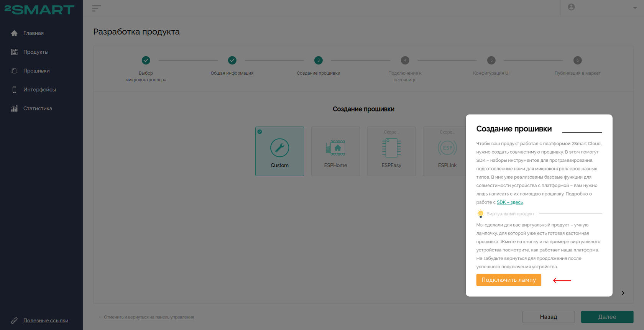The image size is (644, 330).
Task: Open Главная in the sidebar
Action: (33, 33)
